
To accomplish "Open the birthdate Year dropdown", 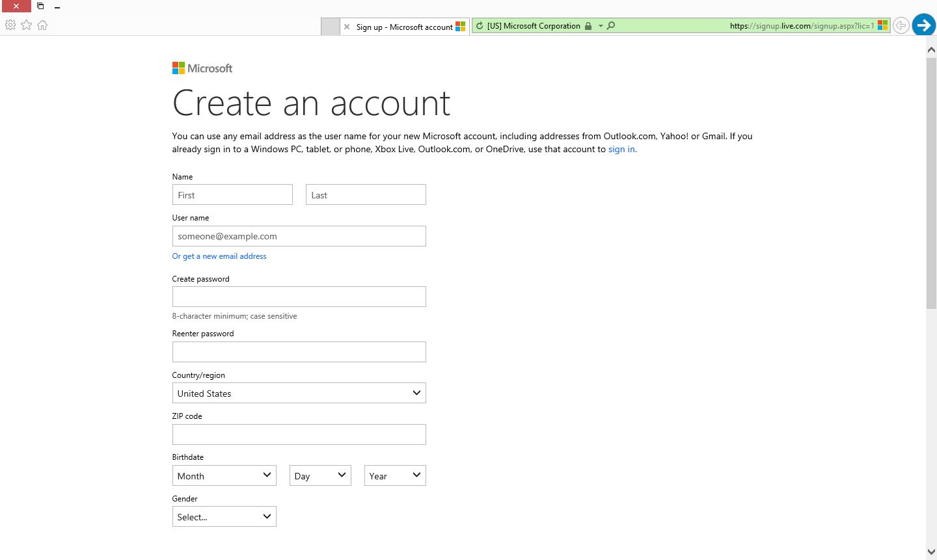I will click(395, 475).
